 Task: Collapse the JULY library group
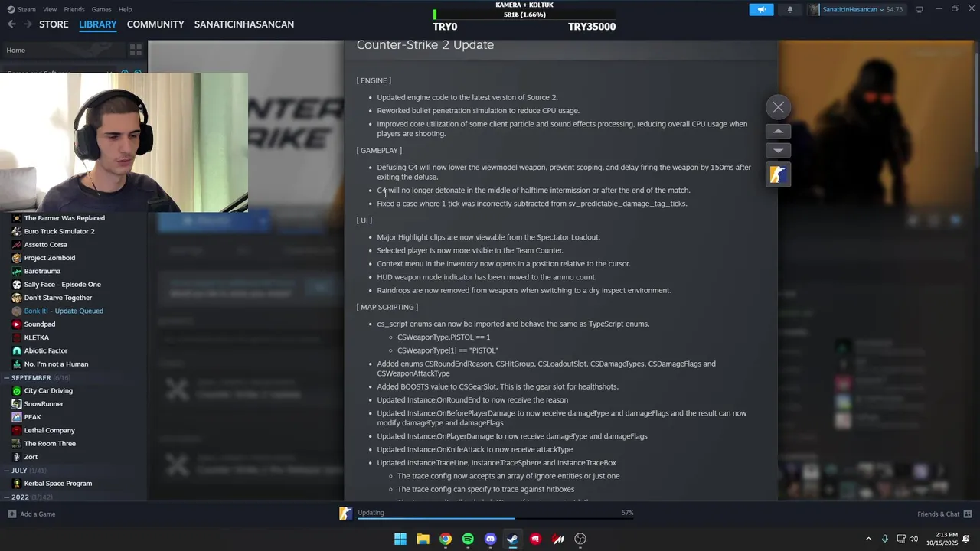6,471
